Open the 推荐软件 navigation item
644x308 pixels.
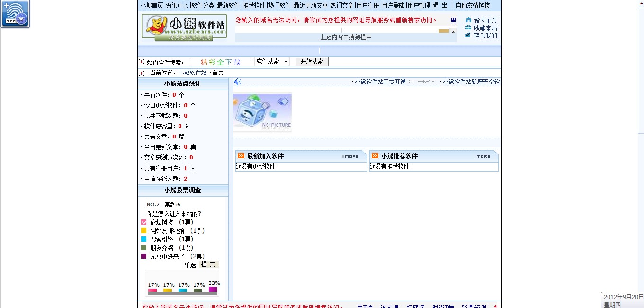coord(254,5)
